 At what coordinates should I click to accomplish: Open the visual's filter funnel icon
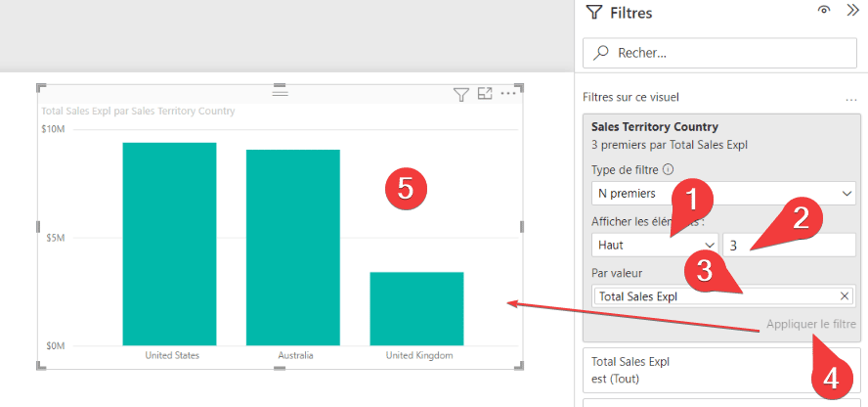point(460,95)
